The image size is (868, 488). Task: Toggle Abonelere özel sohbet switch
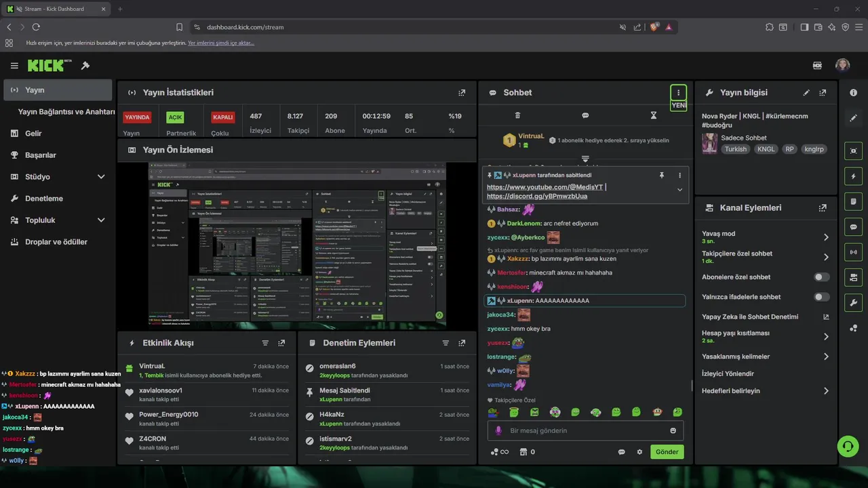click(821, 277)
